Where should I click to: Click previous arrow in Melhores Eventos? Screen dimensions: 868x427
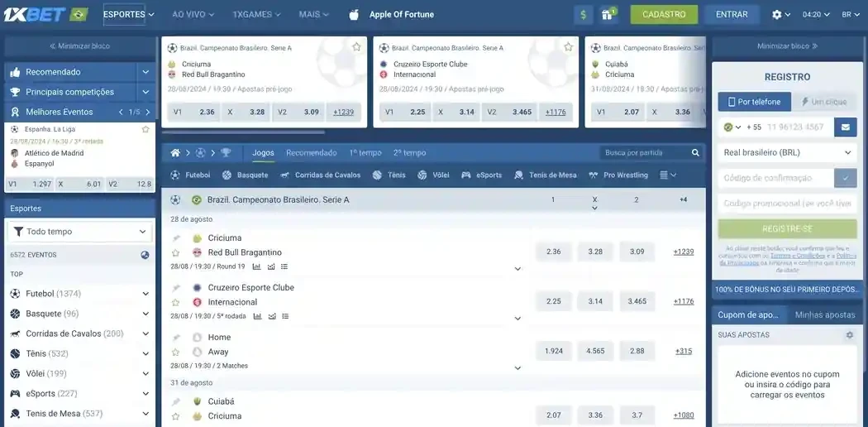pos(122,112)
